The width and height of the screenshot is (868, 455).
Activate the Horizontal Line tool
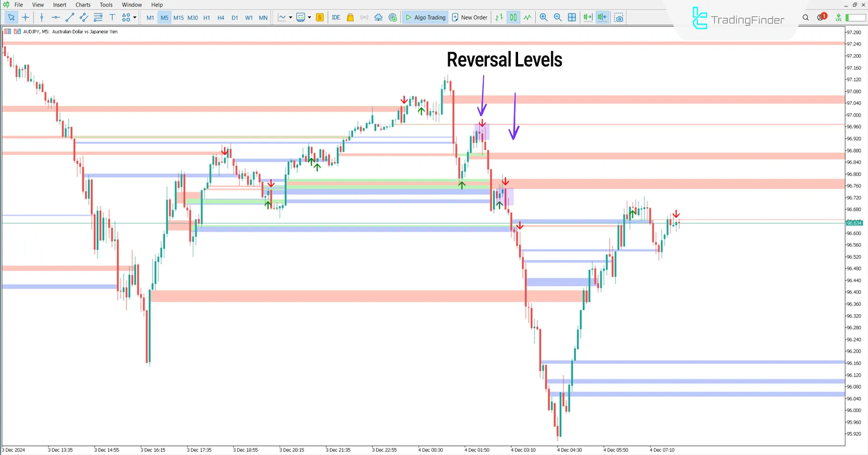point(55,17)
